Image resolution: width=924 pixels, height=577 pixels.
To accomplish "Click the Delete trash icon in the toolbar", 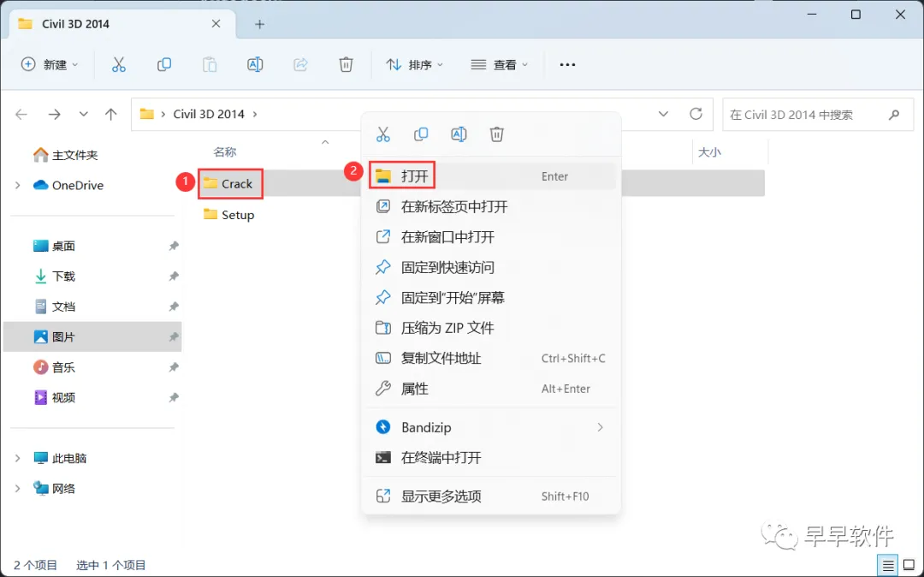I will [x=346, y=64].
